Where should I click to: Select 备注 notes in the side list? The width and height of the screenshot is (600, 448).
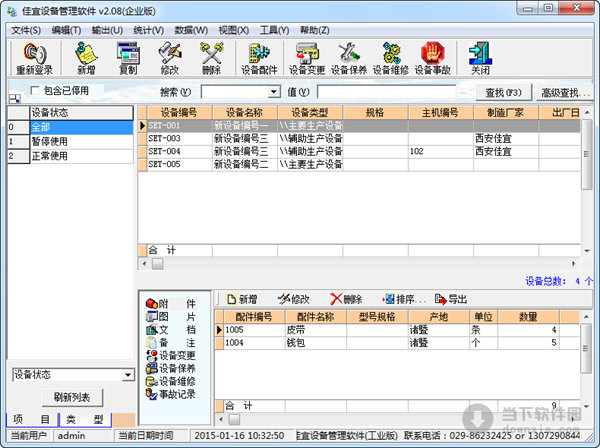tap(171, 342)
